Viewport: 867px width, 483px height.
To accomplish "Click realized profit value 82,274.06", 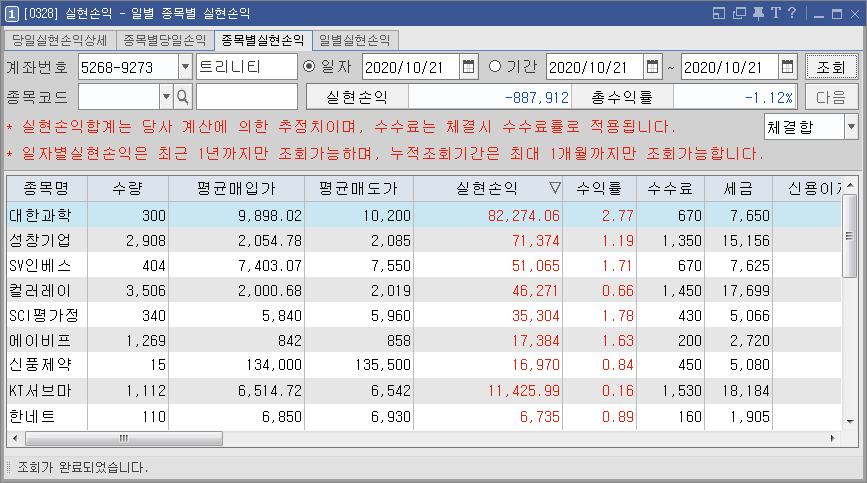I will pos(524,216).
